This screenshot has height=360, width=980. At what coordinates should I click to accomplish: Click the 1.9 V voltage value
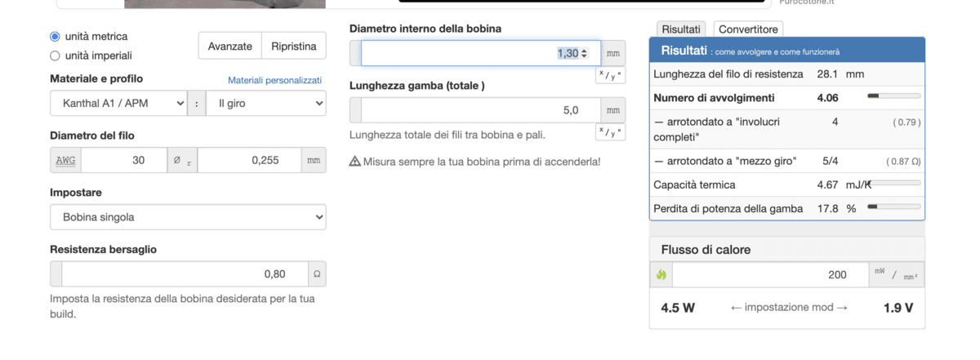coord(898,308)
